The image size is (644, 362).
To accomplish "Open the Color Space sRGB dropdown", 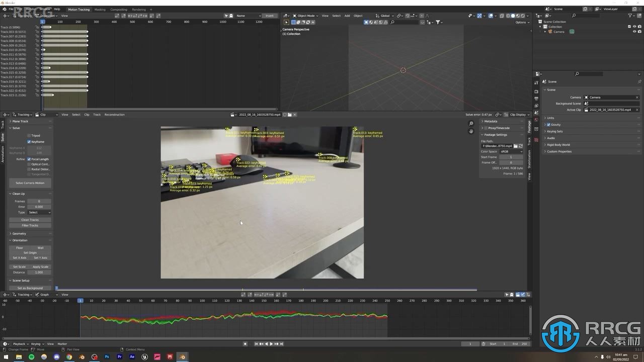I will pos(511,151).
